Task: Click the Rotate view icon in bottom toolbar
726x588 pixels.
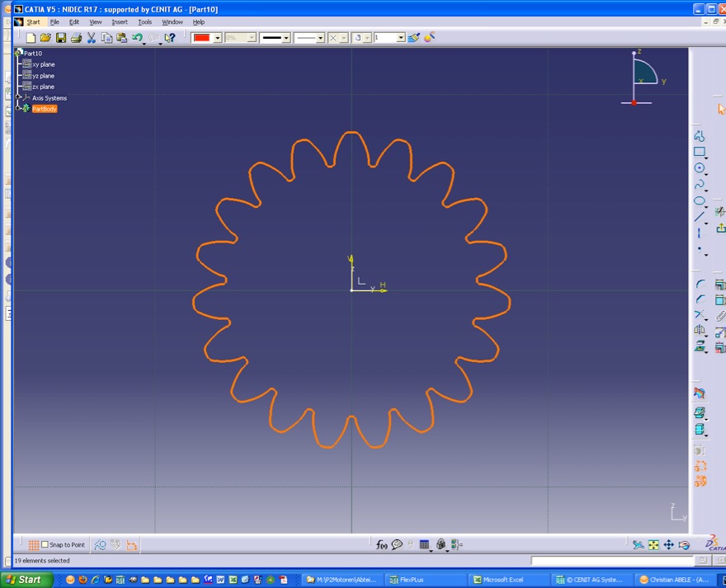Action: (x=684, y=545)
